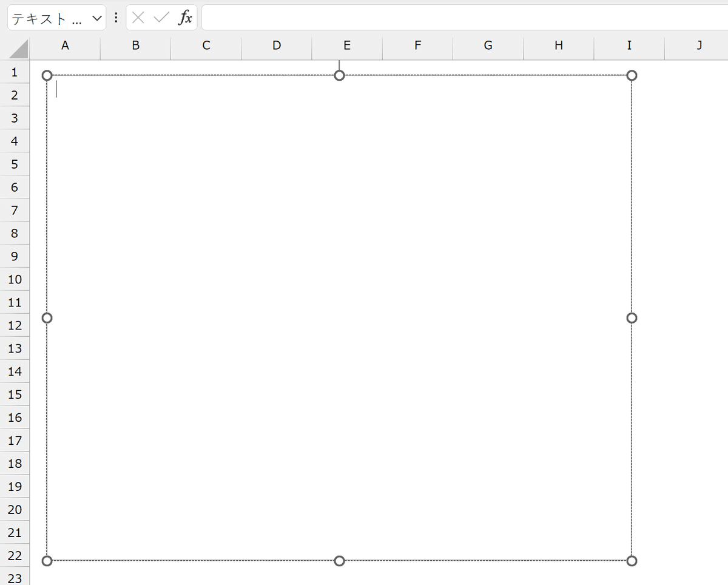Select row 14 header
The width and height of the screenshot is (728, 585).
pos(15,371)
